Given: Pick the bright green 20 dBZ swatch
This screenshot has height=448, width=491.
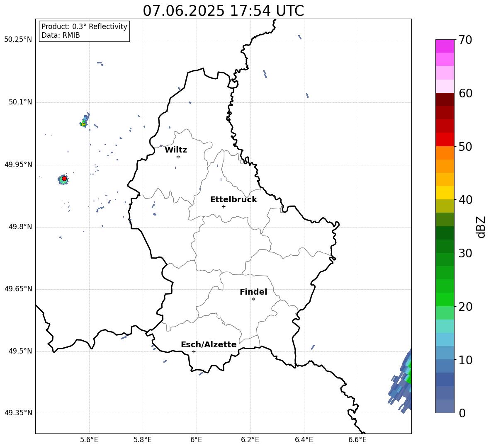Looking at the screenshot, I should tap(445, 299).
